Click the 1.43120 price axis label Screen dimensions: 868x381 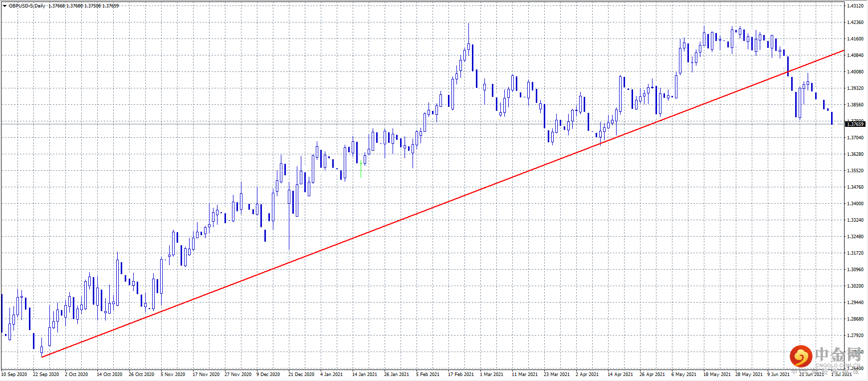(x=855, y=6)
